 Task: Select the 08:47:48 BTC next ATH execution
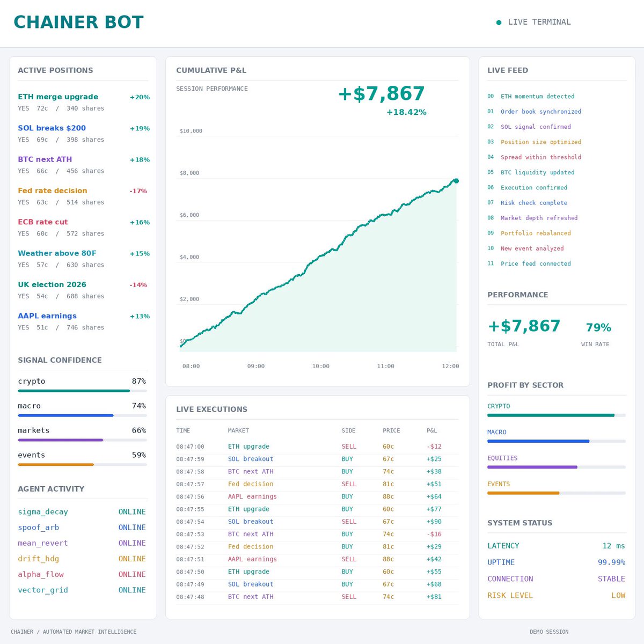(317, 597)
